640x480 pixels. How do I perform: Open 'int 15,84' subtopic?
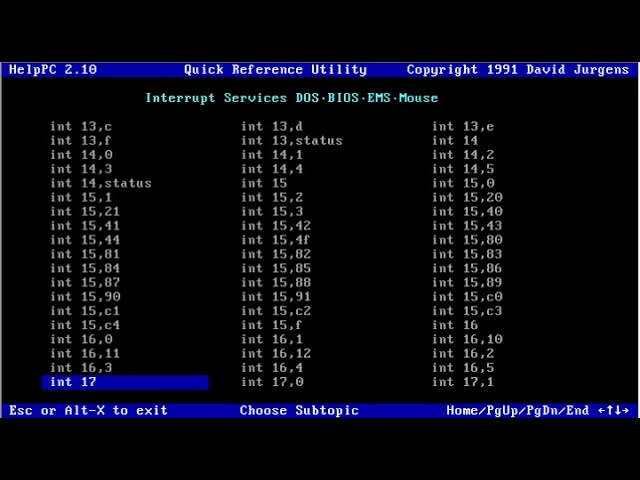[x=85, y=269]
